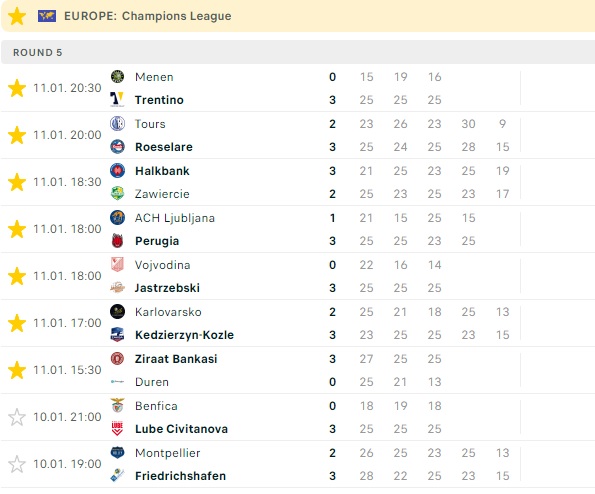Click the Trentino team logo
The height and width of the screenshot is (494, 595).
[x=117, y=99]
